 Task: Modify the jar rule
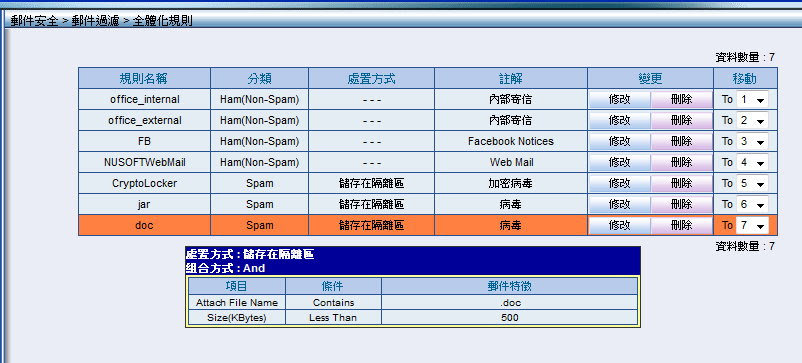[x=619, y=204]
